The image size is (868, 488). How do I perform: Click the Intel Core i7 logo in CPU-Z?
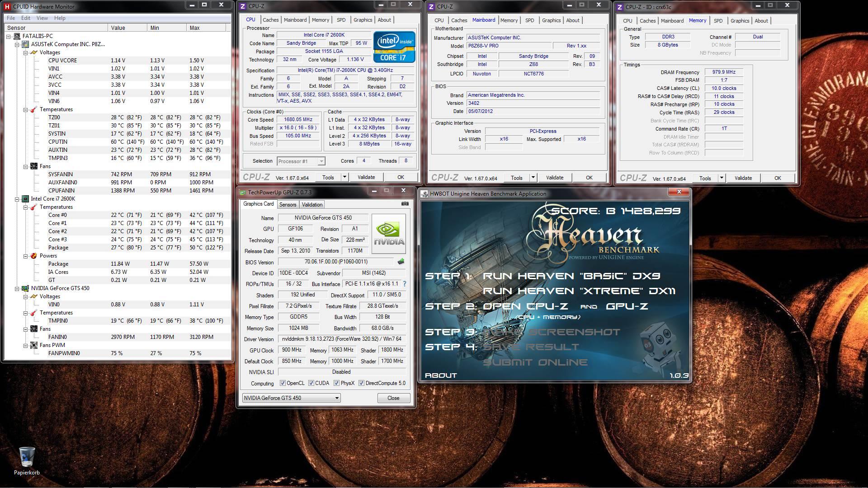[394, 47]
